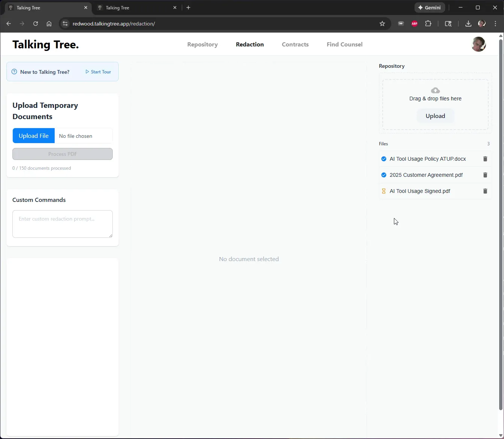Image resolution: width=504 pixels, height=439 pixels.
Task: Switch to the second Talking Tree browser tab
Action: [137, 7]
